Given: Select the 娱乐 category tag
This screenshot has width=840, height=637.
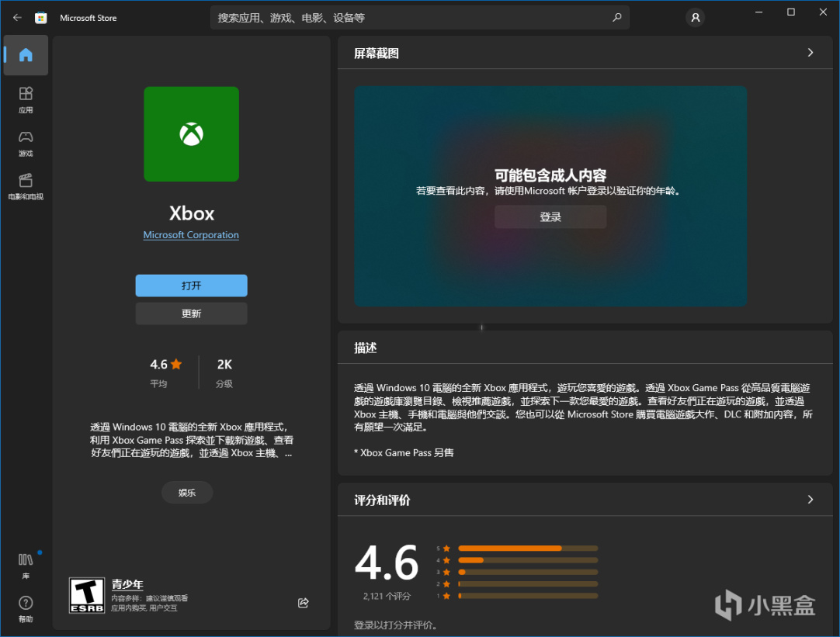Looking at the screenshot, I should 187,493.
